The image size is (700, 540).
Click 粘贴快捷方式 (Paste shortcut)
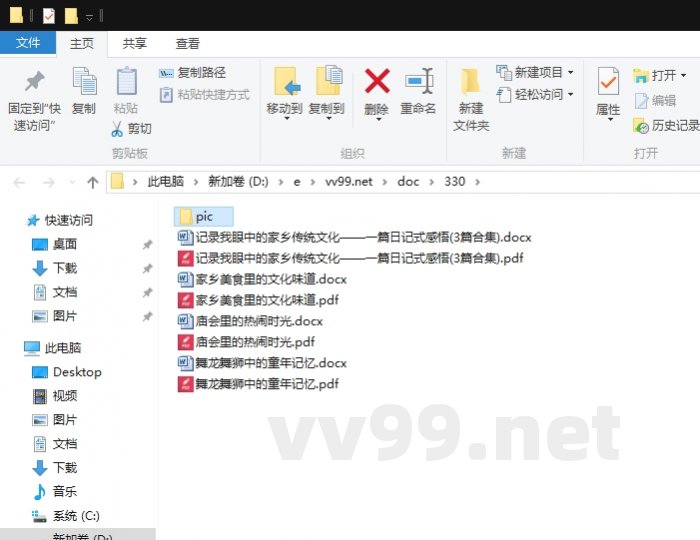[x=205, y=95]
